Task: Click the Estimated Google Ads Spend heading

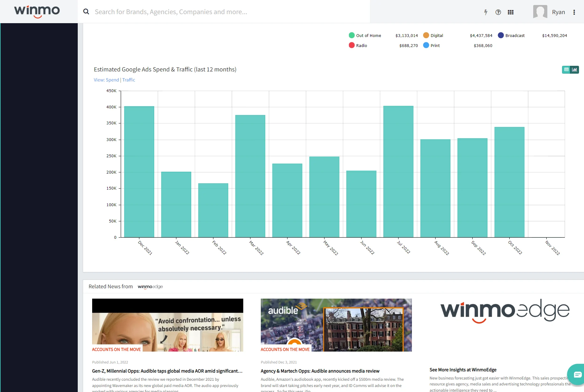Action: 165,69
